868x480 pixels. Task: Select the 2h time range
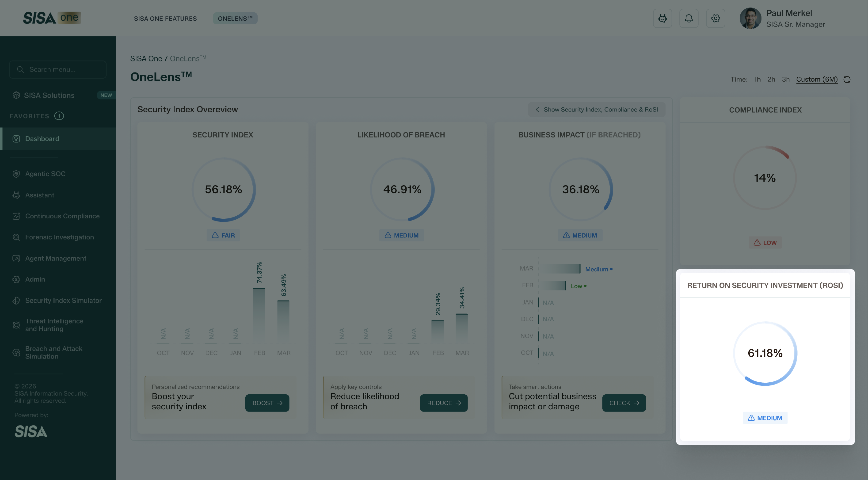(x=771, y=80)
